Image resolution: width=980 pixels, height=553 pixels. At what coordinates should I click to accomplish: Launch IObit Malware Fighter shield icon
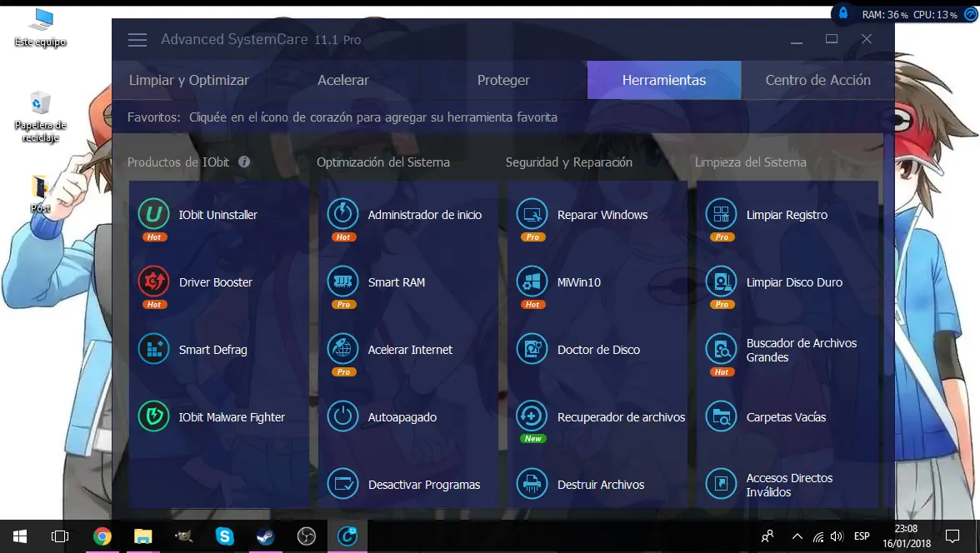153,416
